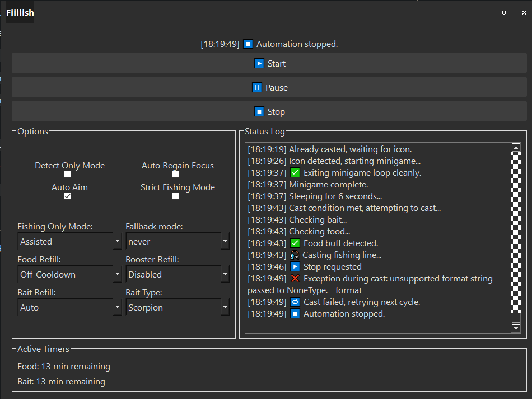Enable Detect Only Mode checkbox
532x399 pixels.
click(x=68, y=175)
